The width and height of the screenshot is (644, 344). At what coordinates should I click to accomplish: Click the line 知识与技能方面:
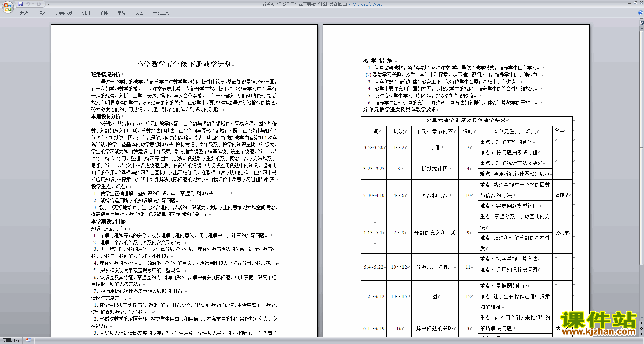coord(110,229)
